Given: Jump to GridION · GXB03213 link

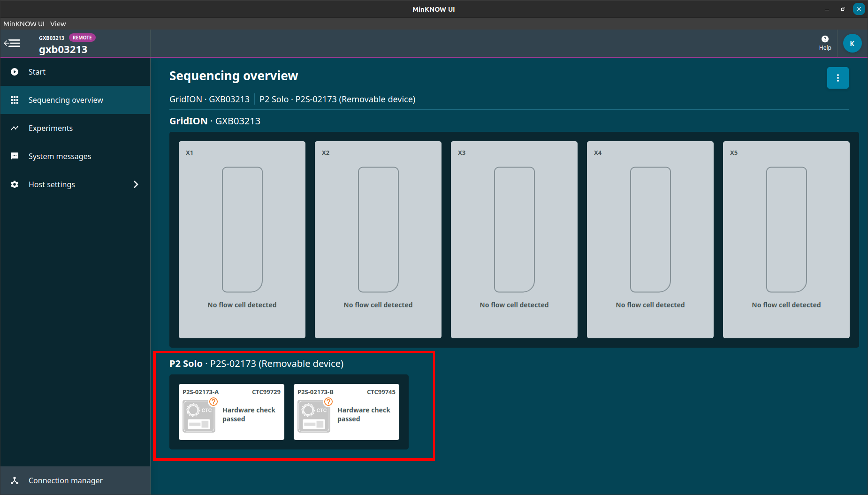Looking at the screenshot, I should pos(209,99).
